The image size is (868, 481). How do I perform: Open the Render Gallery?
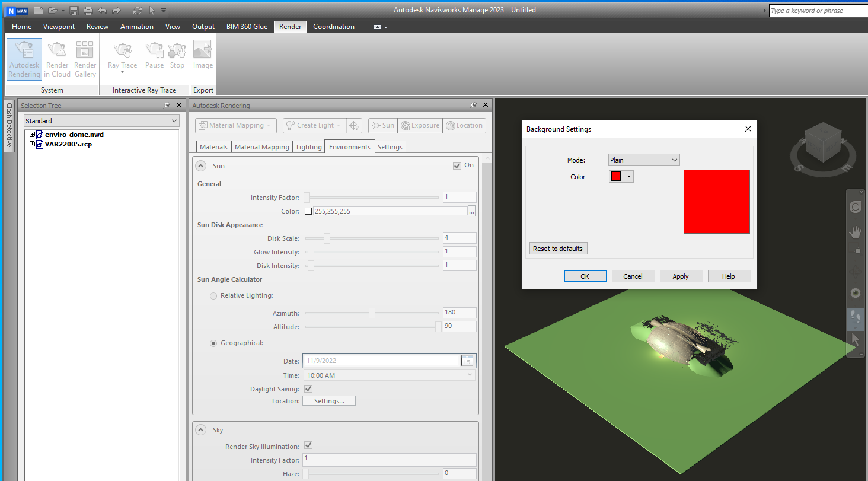coord(85,59)
